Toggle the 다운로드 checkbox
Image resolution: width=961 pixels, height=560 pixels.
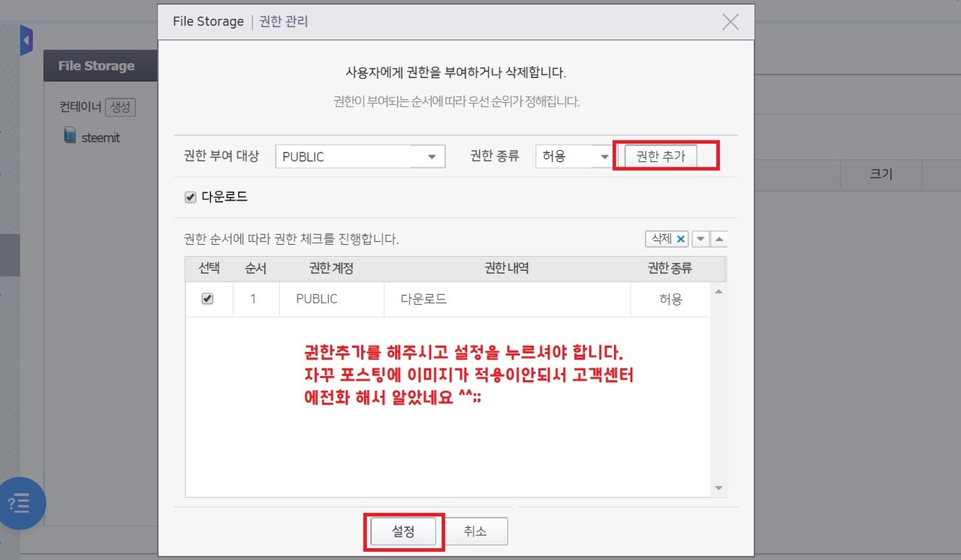(x=191, y=197)
